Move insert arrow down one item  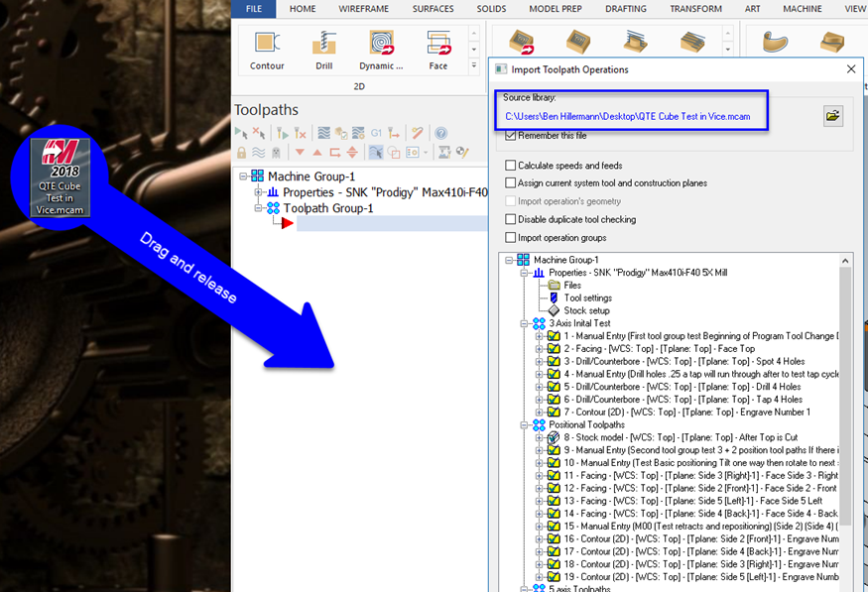300,152
